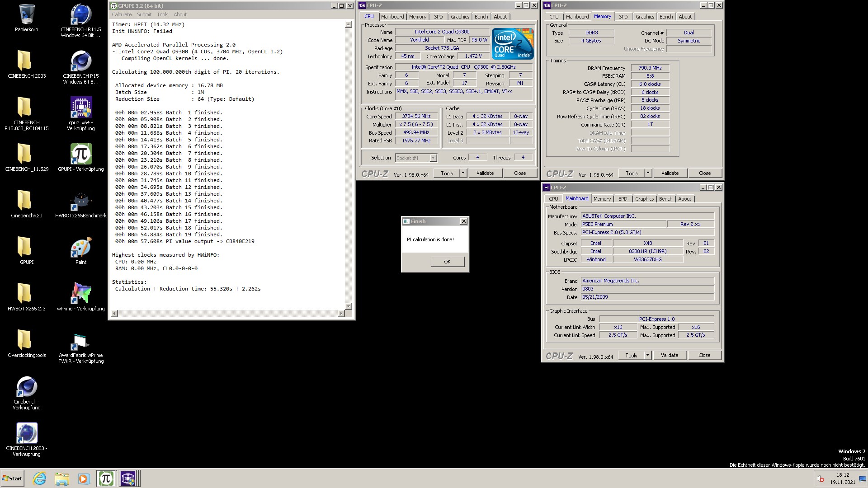Screen dimensions: 868x488
Task: Open Overclockingtools folder
Action: point(27,343)
